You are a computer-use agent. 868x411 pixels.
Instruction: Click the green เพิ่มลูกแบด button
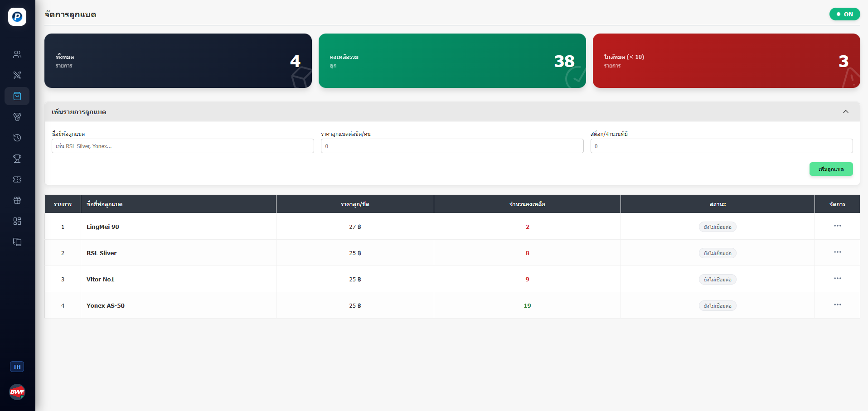tap(831, 169)
